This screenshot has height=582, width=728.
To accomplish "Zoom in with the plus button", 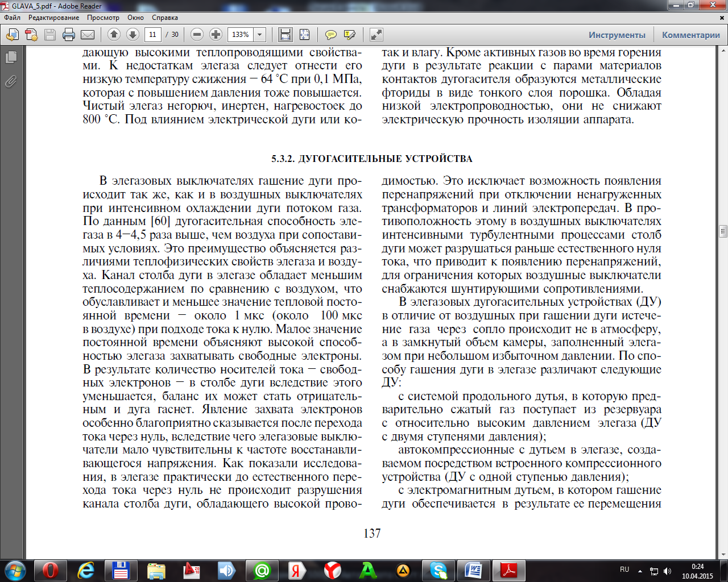I will [216, 35].
